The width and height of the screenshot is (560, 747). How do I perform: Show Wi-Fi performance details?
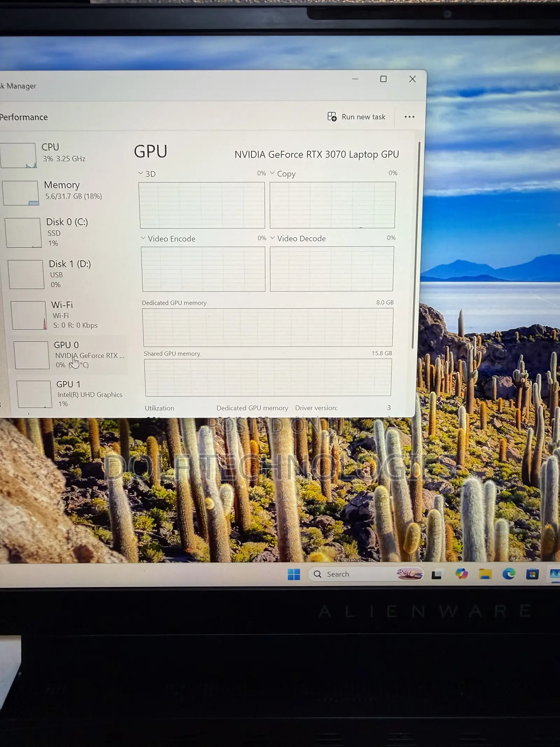(x=68, y=315)
